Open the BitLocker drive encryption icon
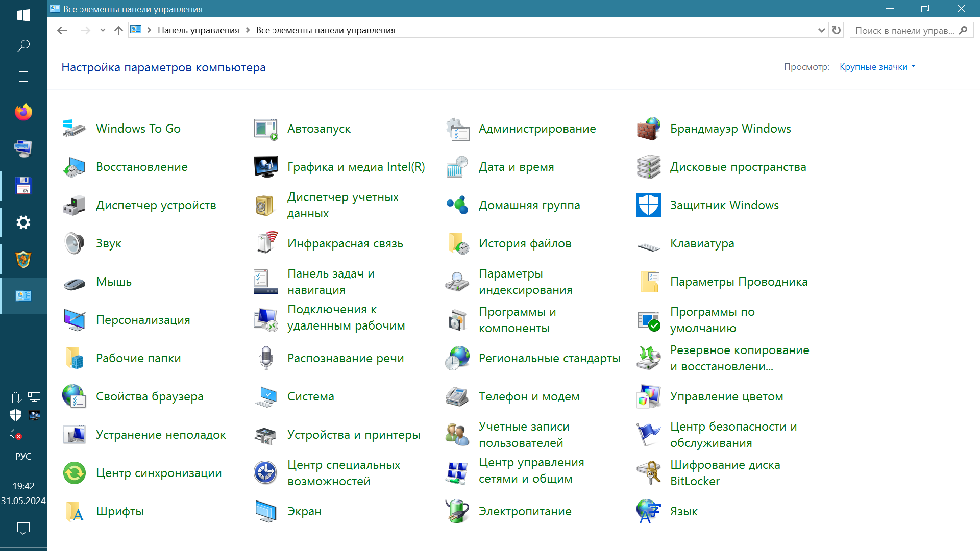The image size is (980, 551). click(x=648, y=473)
